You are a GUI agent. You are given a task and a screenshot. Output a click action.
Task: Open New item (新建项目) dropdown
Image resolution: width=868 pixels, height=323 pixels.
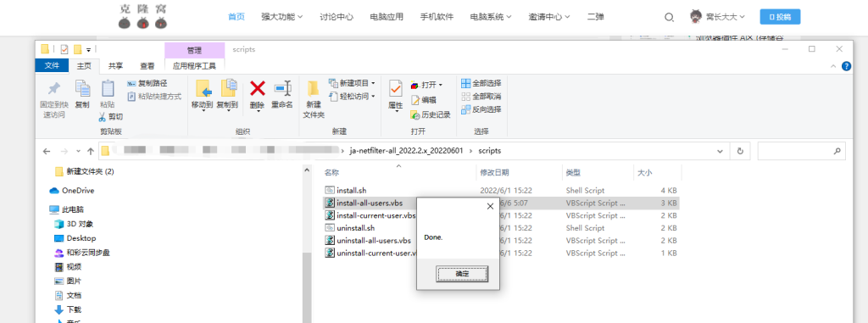pyautogui.click(x=352, y=83)
